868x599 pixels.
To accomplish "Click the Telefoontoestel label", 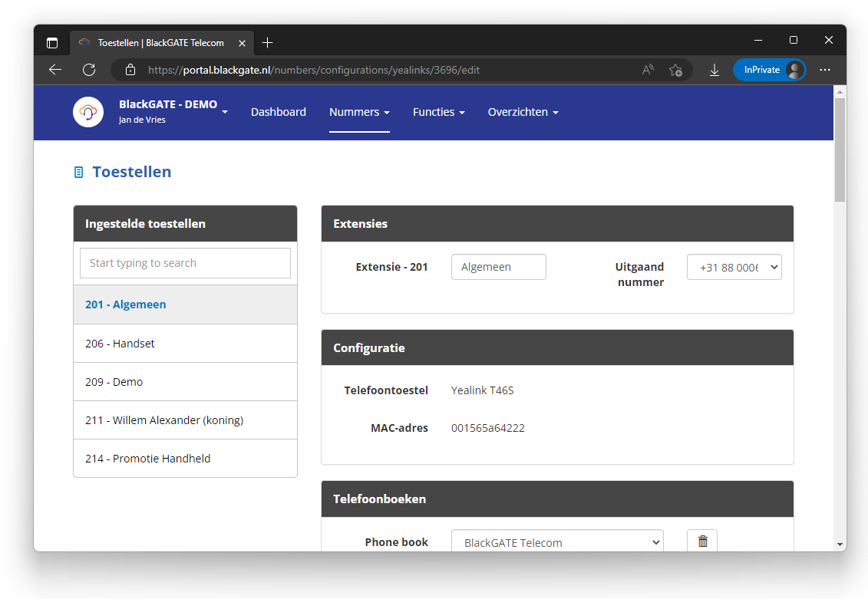I will click(x=386, y=390).
